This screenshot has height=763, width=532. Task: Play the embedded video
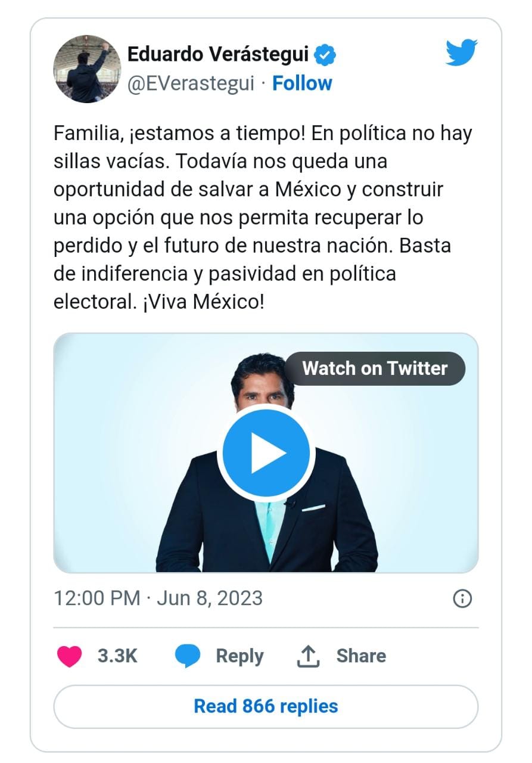tap(266, 454)
